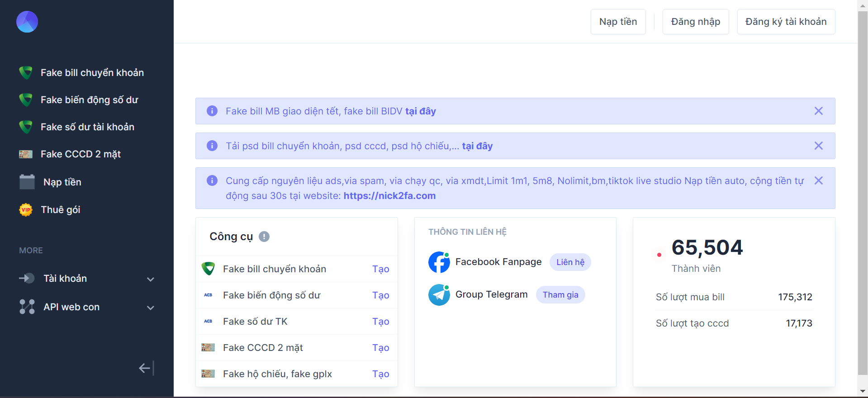Dismiss the Tải psd bill chuyển khoản alert
Viewport: 868px width, 398px height.
(819, 146)
